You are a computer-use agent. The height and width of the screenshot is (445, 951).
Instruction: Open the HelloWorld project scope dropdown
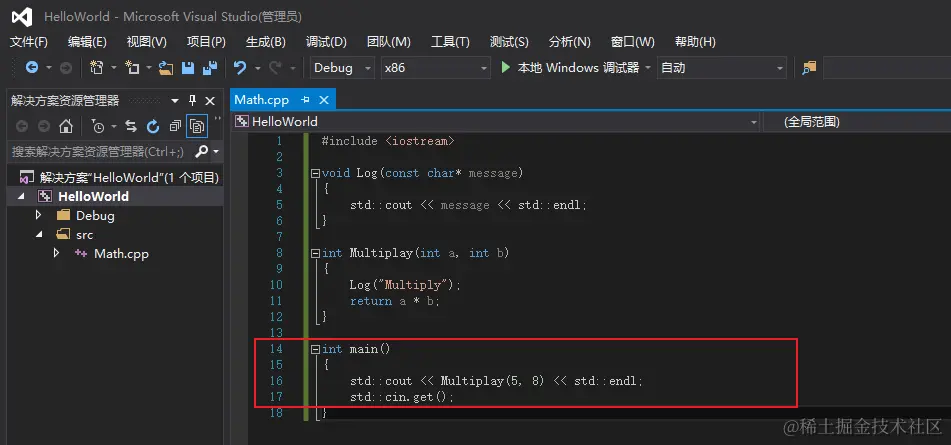pyautogui.click(x=496, y=122)
